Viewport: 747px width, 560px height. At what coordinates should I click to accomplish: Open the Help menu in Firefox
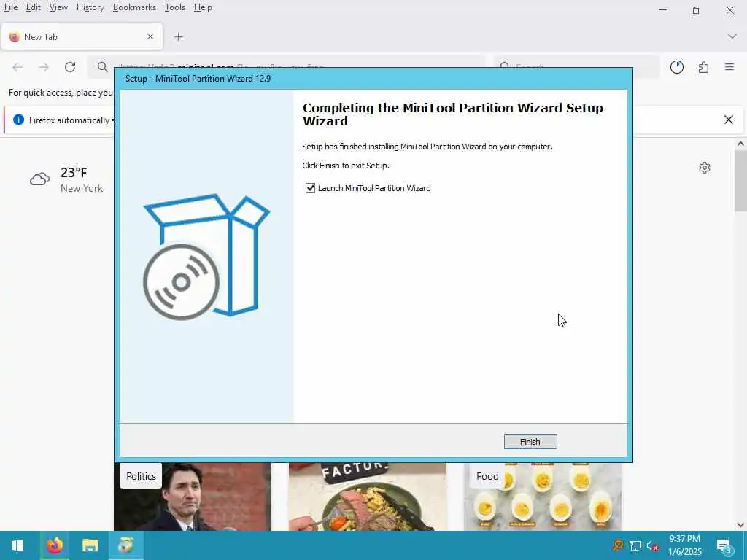click(x=203, y=7)
